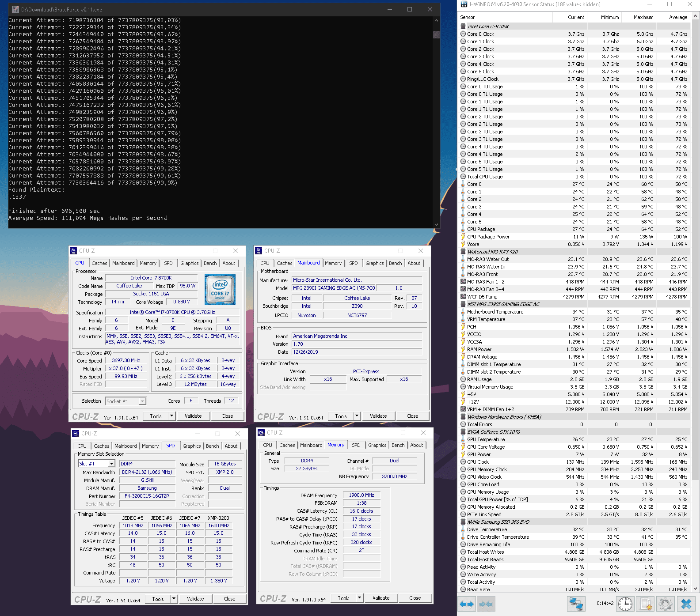Screen dimensions: 700x616
Task: Click the lightning icon next to CPU Package Power
Action: coord(463,237)
